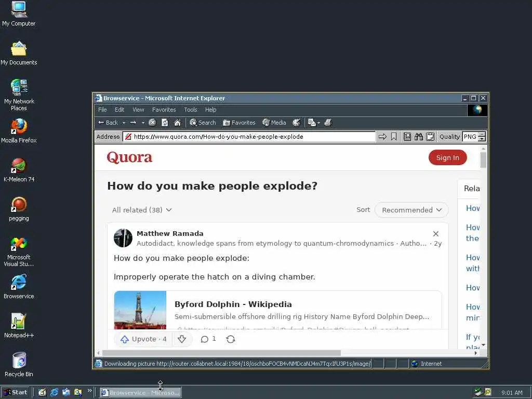Click the Quora logo
532x399 pixels.
(129, 157)
